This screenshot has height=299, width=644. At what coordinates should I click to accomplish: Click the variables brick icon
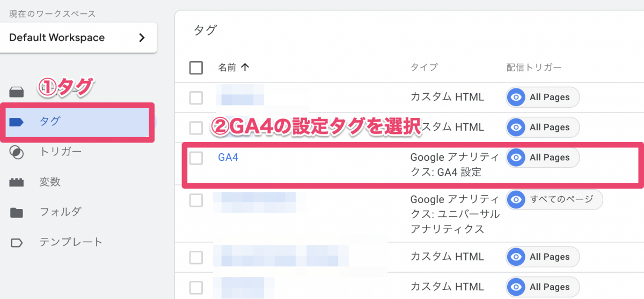coord(17,182)
